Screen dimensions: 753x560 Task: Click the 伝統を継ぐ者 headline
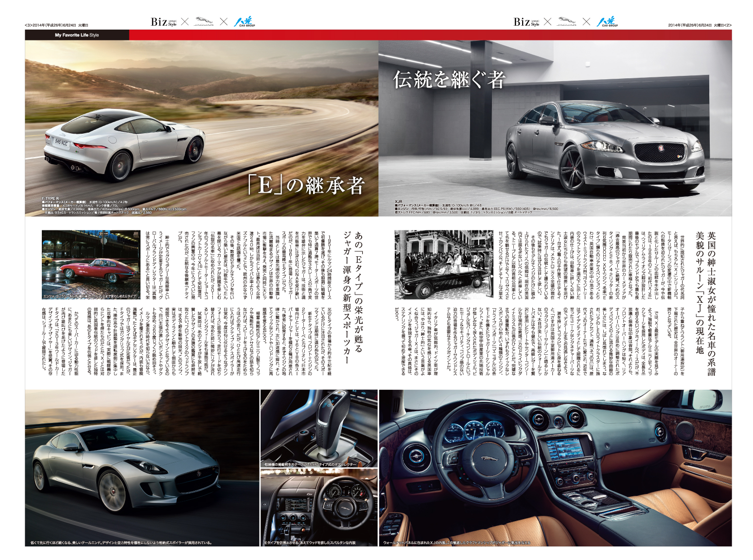449,79
